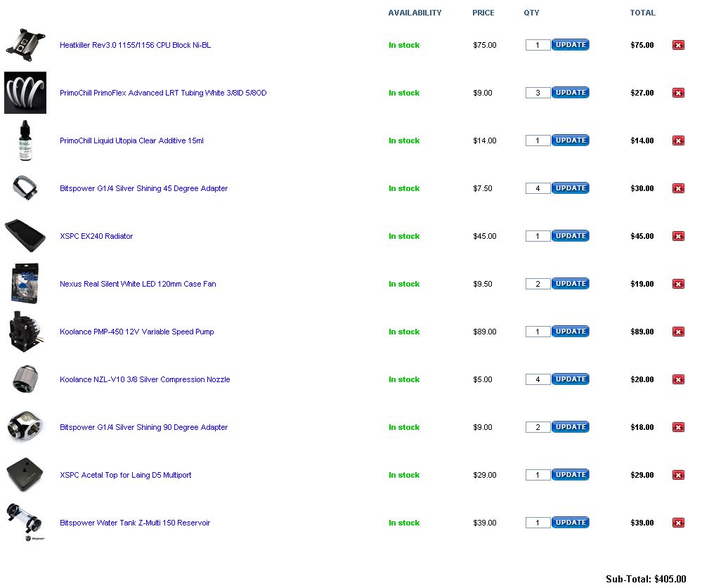Update quantity for XSPC Acetal Top

(571, 475)
